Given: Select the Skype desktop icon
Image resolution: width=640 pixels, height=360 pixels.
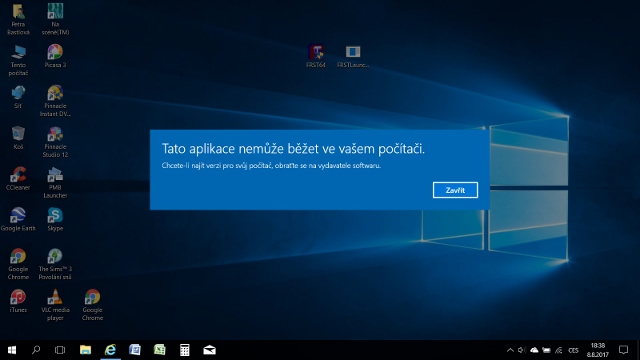Looking at the screenshot, I should [55, 220].
